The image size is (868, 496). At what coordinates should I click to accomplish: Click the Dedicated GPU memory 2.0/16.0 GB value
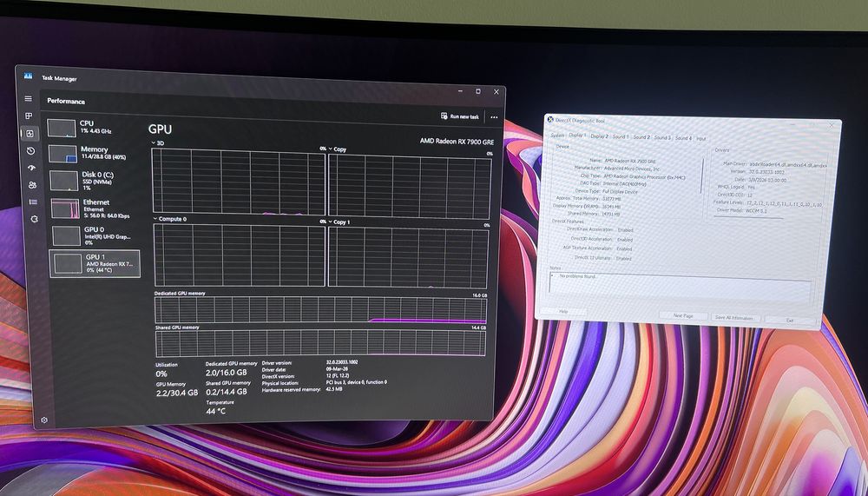226,373
